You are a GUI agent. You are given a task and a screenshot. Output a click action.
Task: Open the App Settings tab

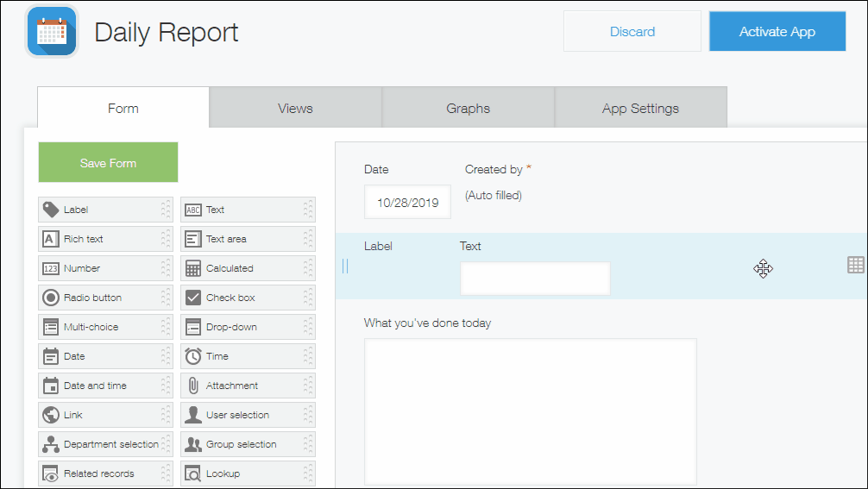point(640,108)
